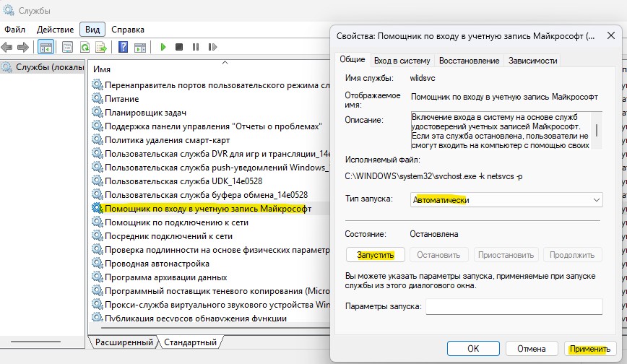This screenshot has height=364, width=627.
Task: Open the Действие menu
Action: point(55,30)
